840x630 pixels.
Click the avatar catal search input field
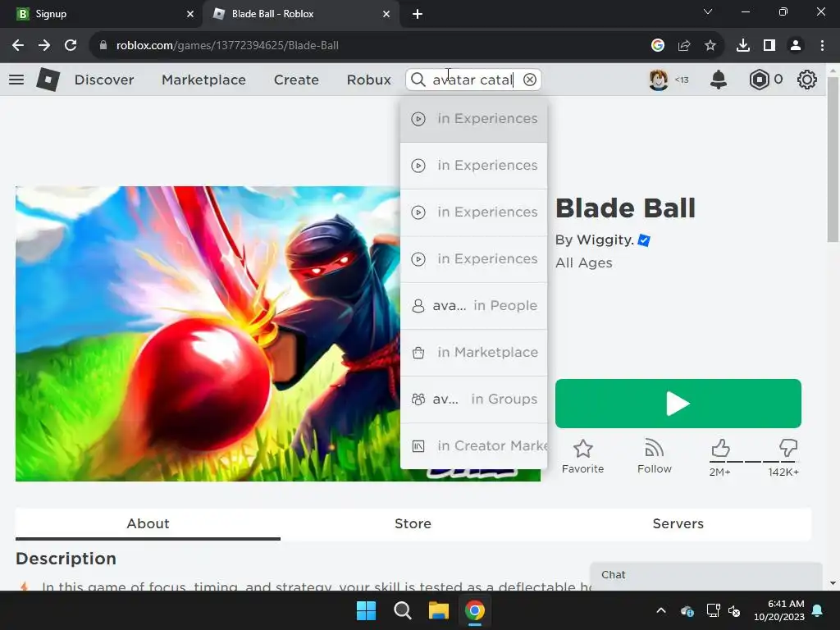pos(473,80)
